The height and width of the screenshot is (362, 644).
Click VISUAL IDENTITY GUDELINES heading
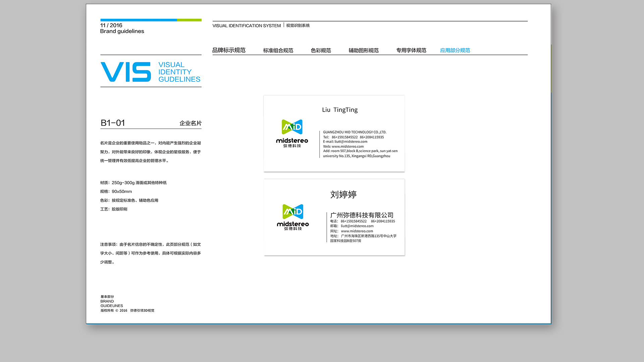pyautogui.click(x=179, y=72)
